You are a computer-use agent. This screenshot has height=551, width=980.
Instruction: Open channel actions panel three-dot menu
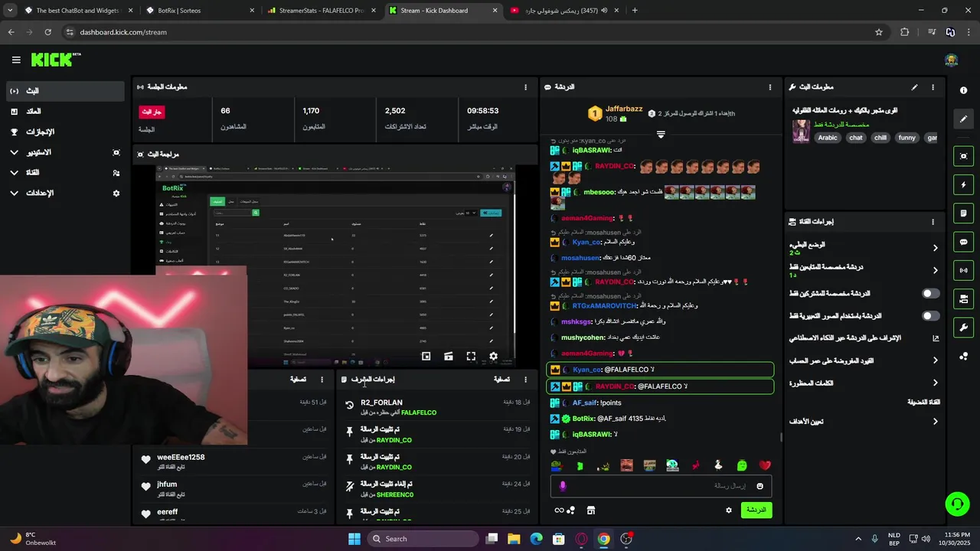933,222
